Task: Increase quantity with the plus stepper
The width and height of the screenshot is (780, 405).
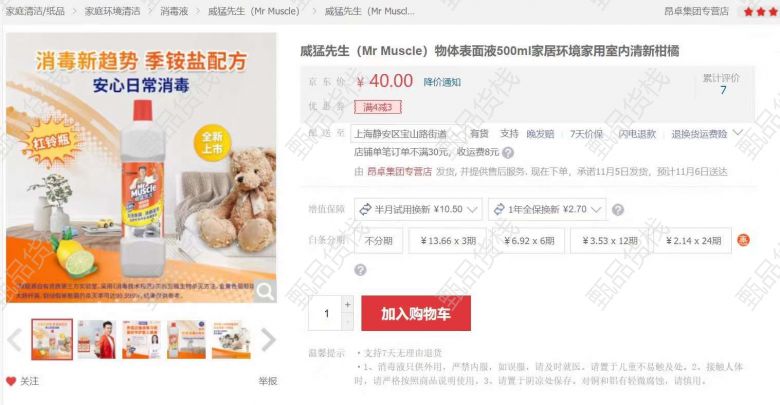Action: (x=348, y=304)
